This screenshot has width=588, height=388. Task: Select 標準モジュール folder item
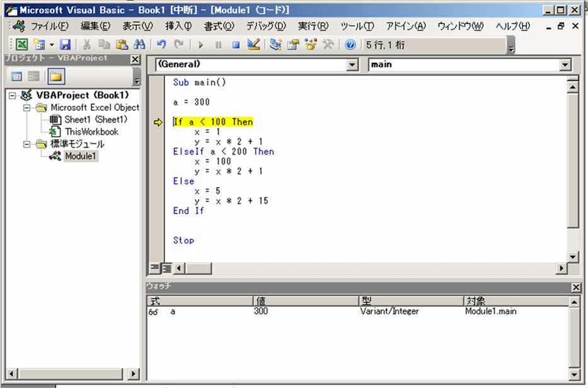click(x=78, y=144)
